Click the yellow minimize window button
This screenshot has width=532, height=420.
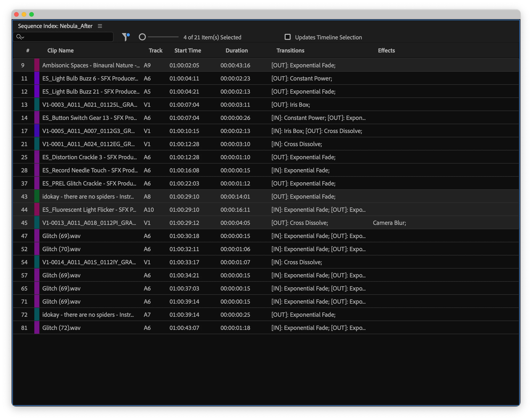(x=24, y=14)
